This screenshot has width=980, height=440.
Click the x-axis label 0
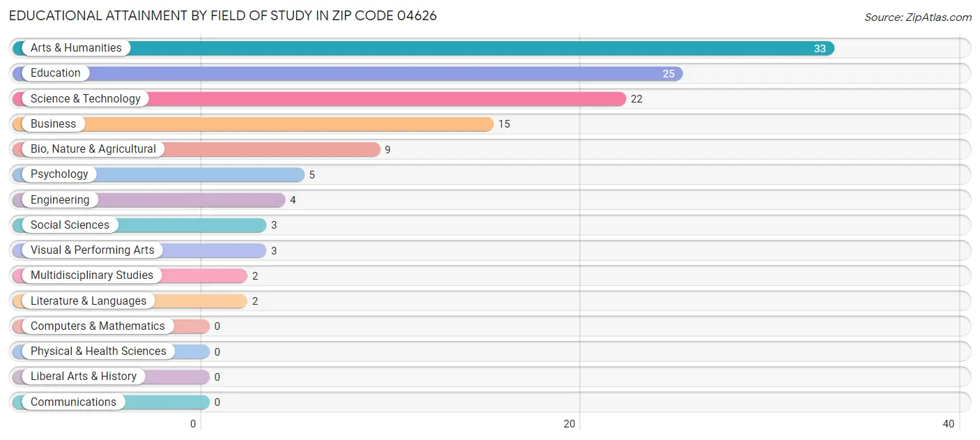click(194, 424)
